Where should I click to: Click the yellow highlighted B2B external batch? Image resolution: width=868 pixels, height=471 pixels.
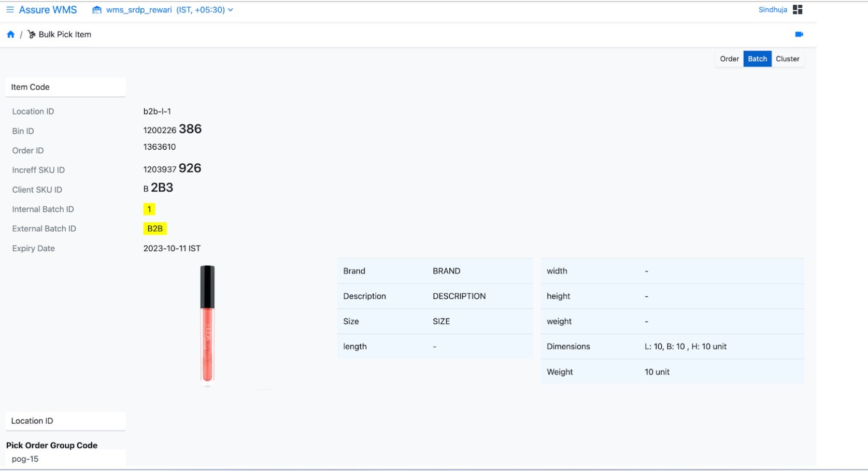point(155,229)
